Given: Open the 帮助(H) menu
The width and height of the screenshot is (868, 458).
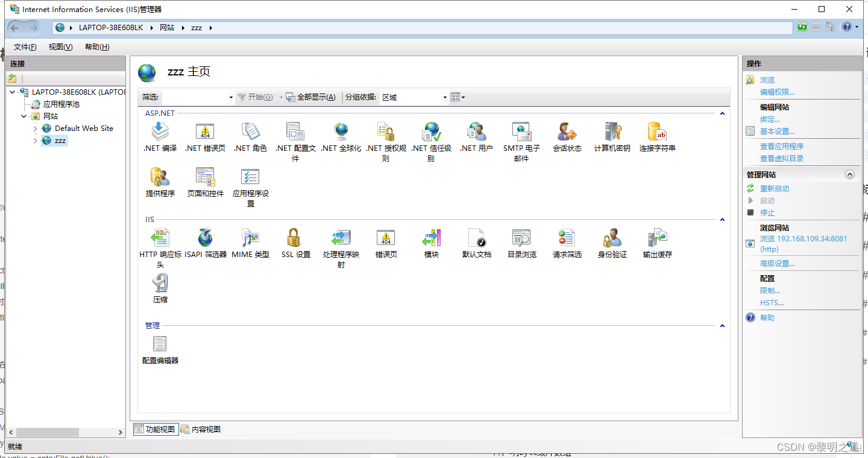Looking at the screenshot, I should coord(97,47).
